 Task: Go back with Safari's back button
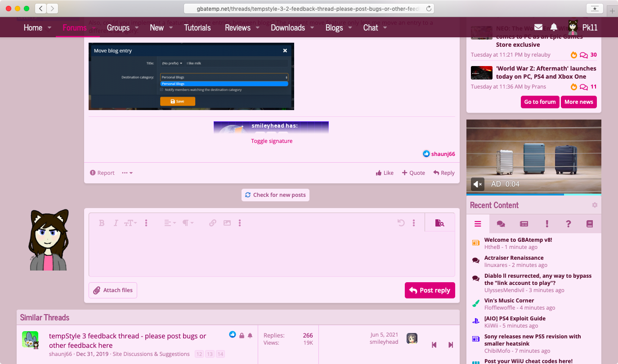(41, 9)
